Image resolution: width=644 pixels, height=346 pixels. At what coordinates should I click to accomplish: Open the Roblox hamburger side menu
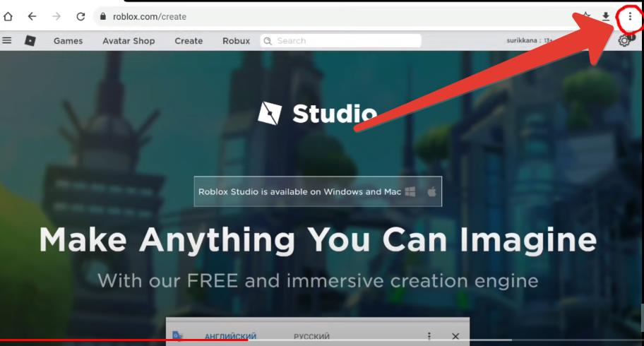pyautogui.click(x=7, y=40)
